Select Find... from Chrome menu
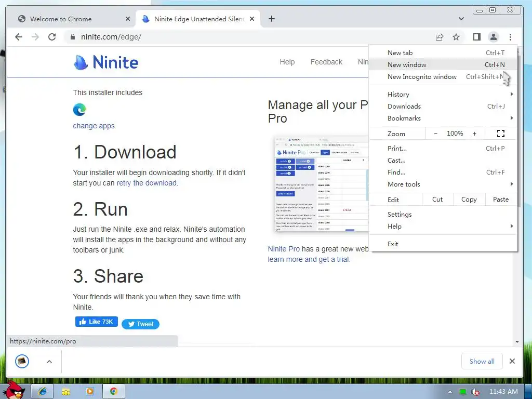The image size is (532, 399). pyautogui.click(x=443, y=172)
